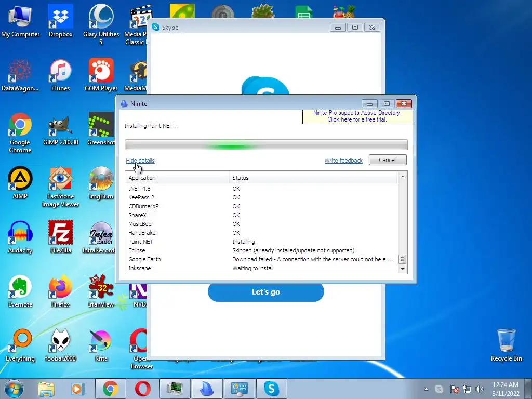Launch Greenshot desktop icon
Image resolution: width=532 pixels, height=399 pixels.
pyautogui.click(x=101, y=129)
